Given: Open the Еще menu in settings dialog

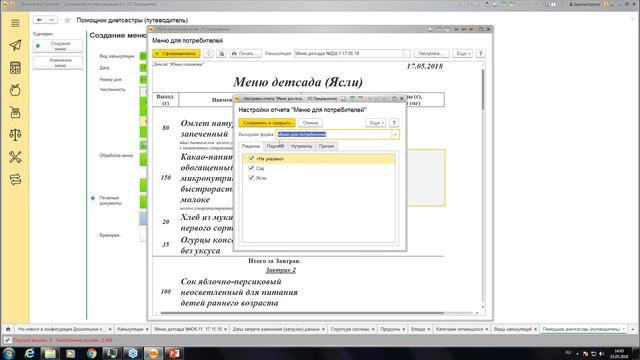Looking at the screenshot, I should tap(376, 123).
